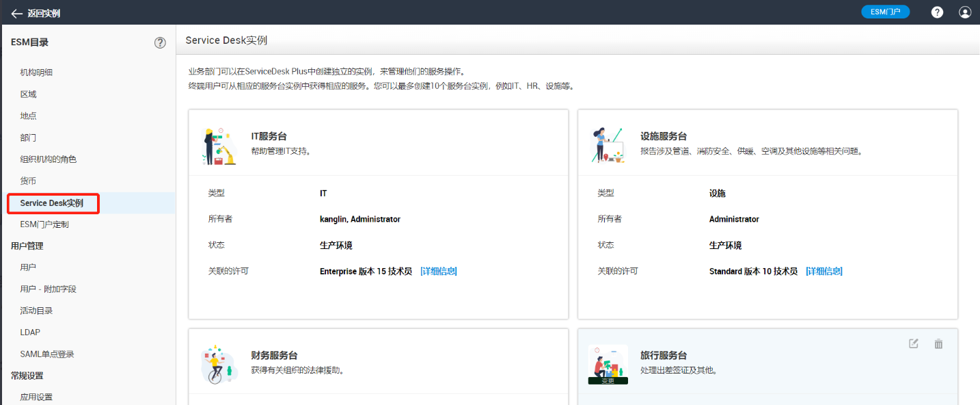Open the help question mark icon in top bar
The height and width of the screenshot is (405, 980).
(x=937, y=12)
